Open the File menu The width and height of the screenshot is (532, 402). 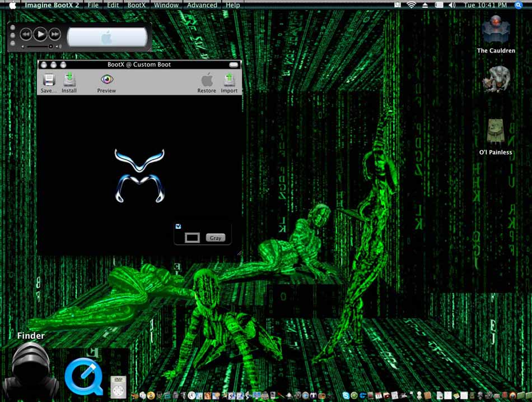[x=93, y=5]
